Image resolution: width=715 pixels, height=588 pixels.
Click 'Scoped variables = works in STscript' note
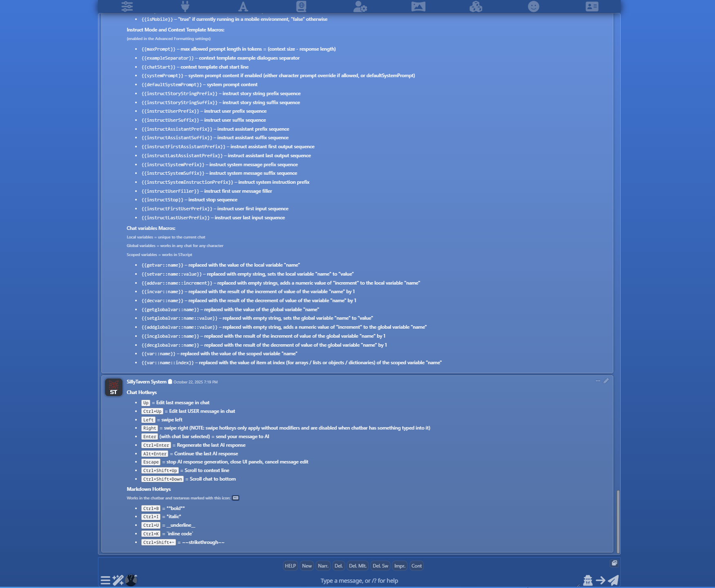tap(159, 255)
